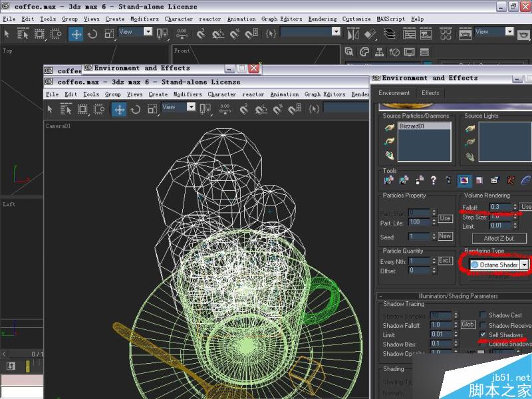Click Select Object arrow in outer toolbar
532x399 pixels.
7,34
